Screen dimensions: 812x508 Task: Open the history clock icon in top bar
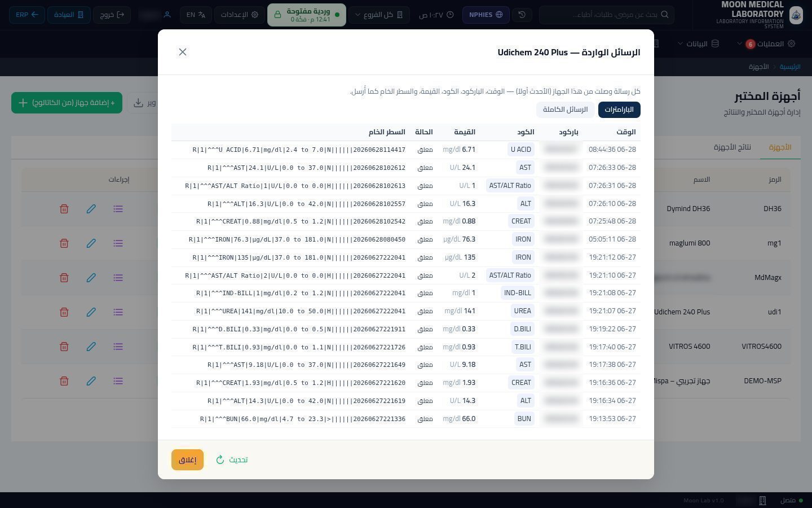[522, 15]
